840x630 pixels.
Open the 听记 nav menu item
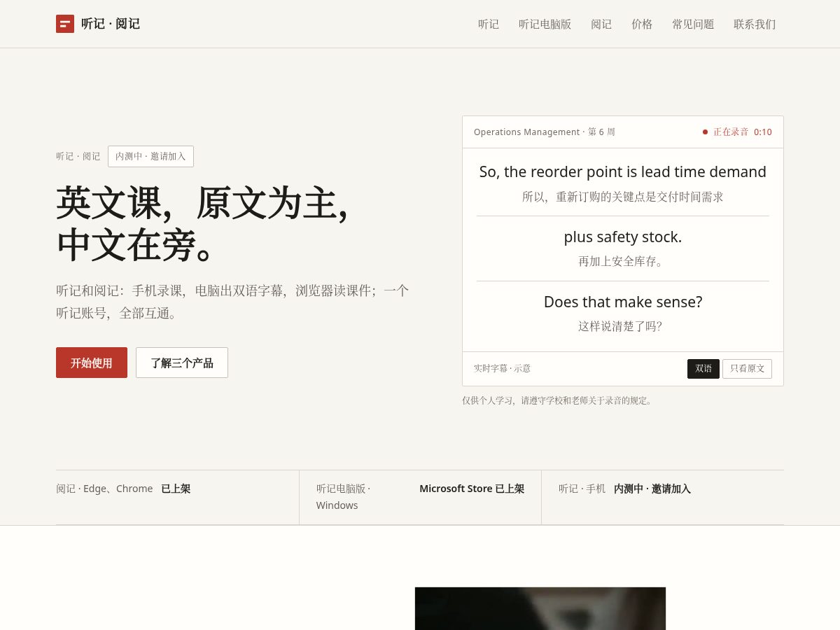[x=489, y=24]
